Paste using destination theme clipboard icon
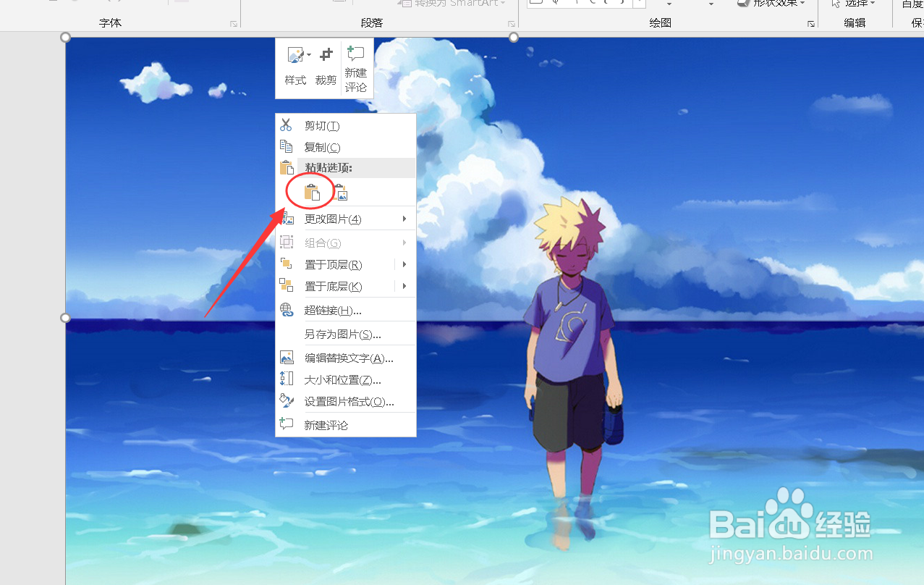This screenshot has width=924, height=585. [x=311, y=193]
